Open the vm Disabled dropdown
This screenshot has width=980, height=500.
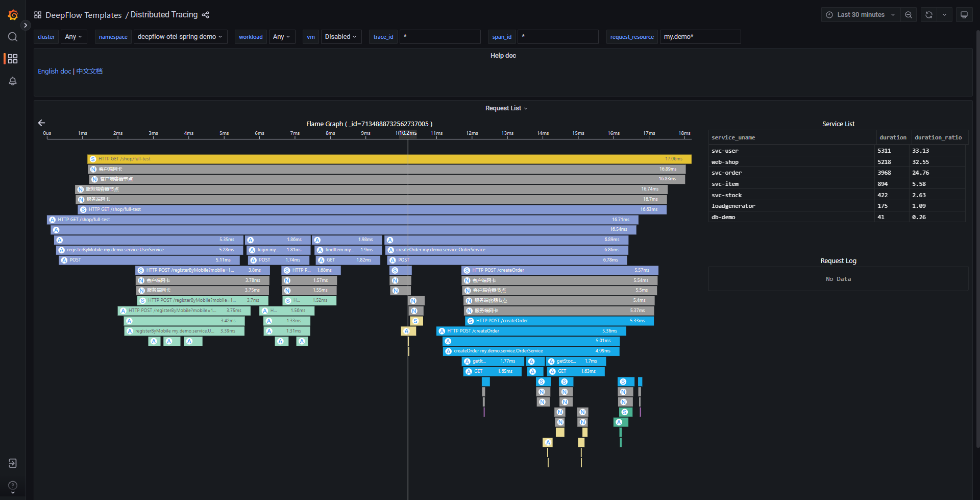[340, 37]
